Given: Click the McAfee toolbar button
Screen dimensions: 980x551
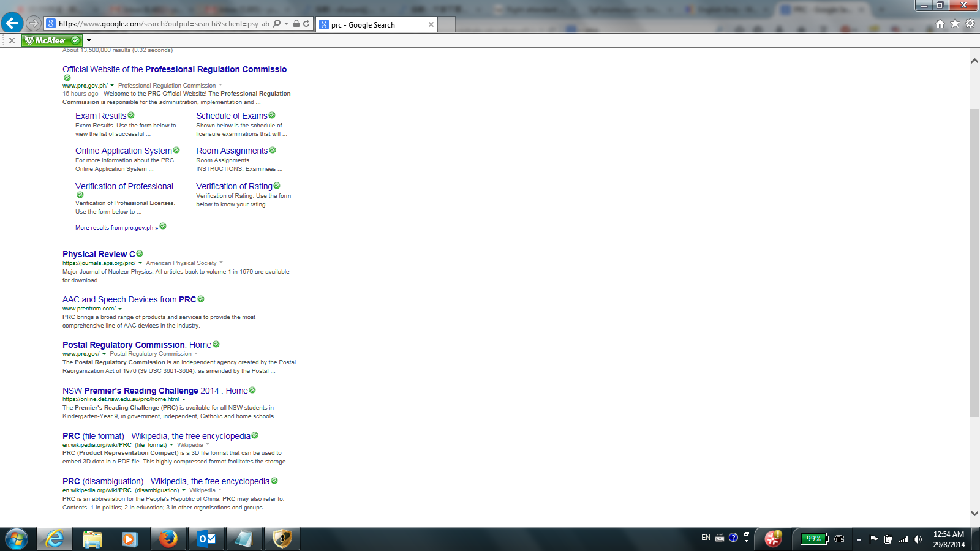Looking at the screenshot, I should click(x=51, y=40).
